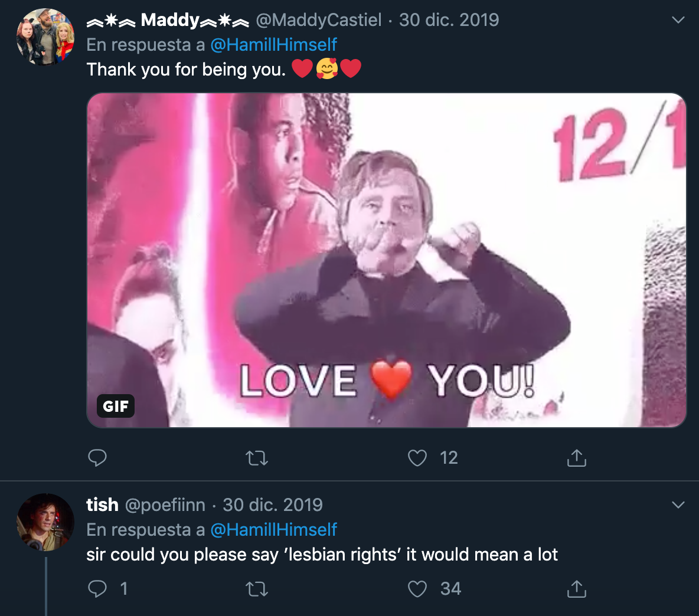Share tish's tweet
699x616 pixels.
pos(576,589)
